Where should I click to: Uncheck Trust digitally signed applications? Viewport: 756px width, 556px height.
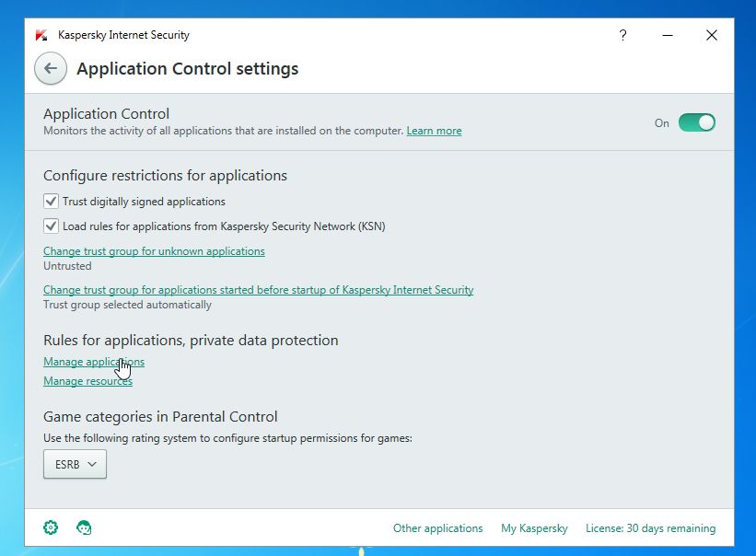52,201
